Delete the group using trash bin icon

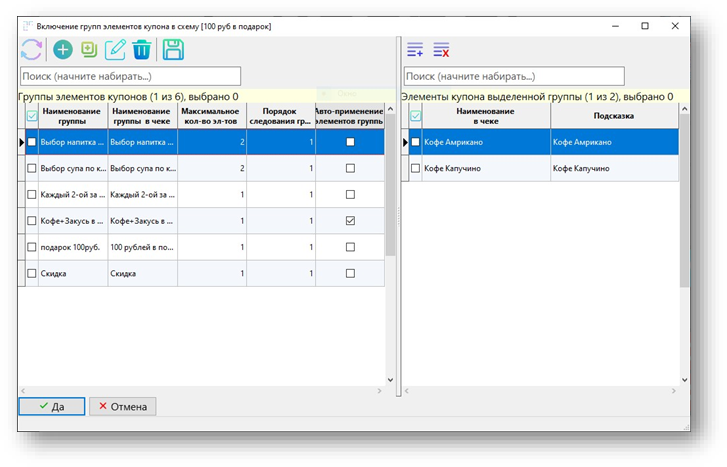click(x=142, y=50)
